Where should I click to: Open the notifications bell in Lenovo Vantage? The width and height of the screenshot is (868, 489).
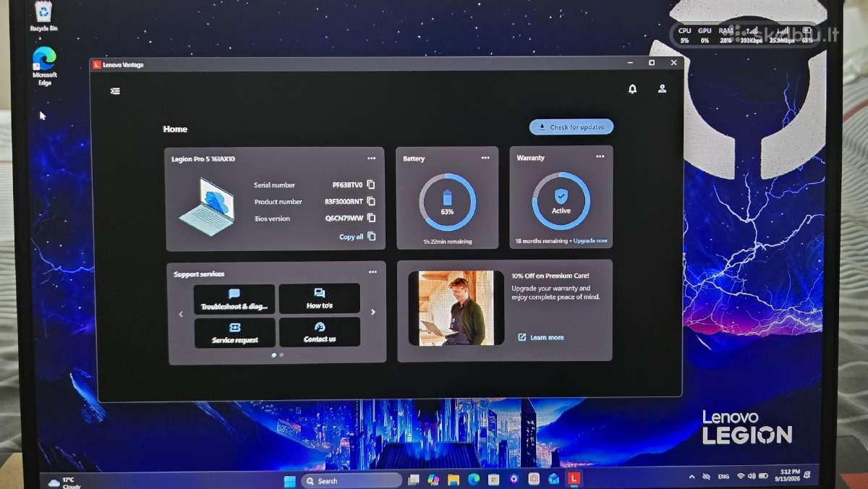point(633,89)
